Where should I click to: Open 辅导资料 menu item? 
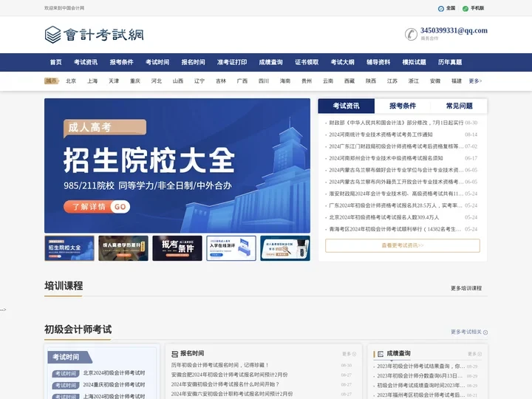point(378,62)
